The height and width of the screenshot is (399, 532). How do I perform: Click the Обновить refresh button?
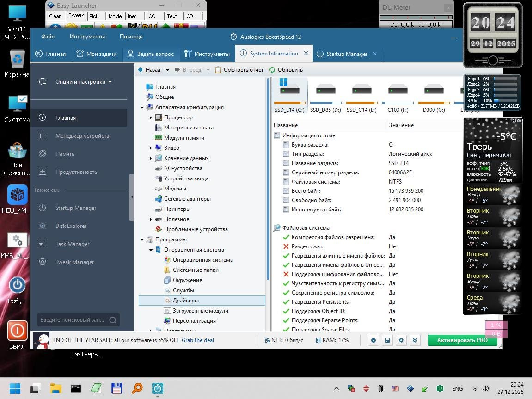coord(286,69)
